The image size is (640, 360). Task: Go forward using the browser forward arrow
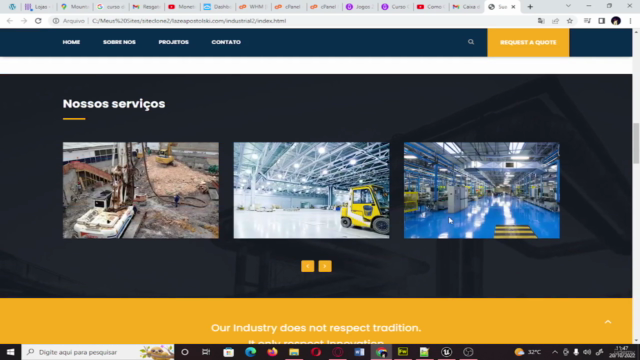pyautogui.click(x=24, y=21)
